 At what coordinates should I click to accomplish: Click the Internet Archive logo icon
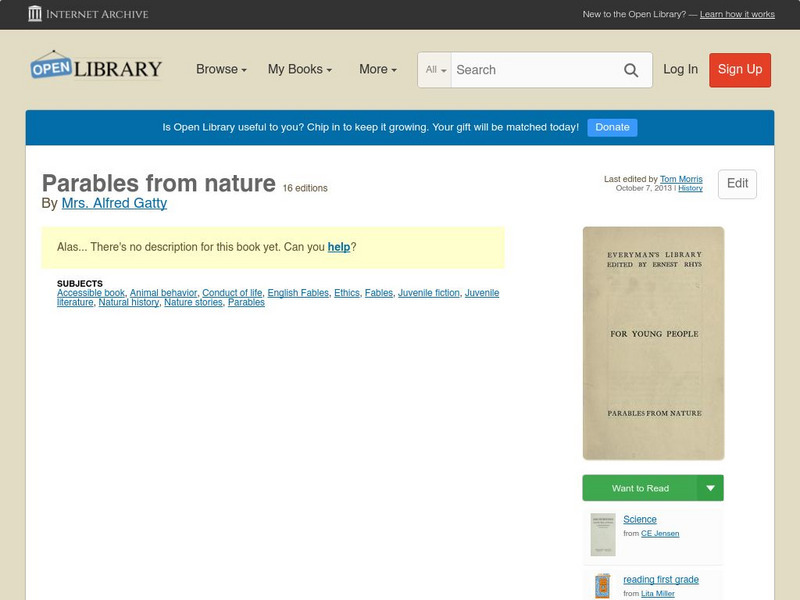(35, 14)
